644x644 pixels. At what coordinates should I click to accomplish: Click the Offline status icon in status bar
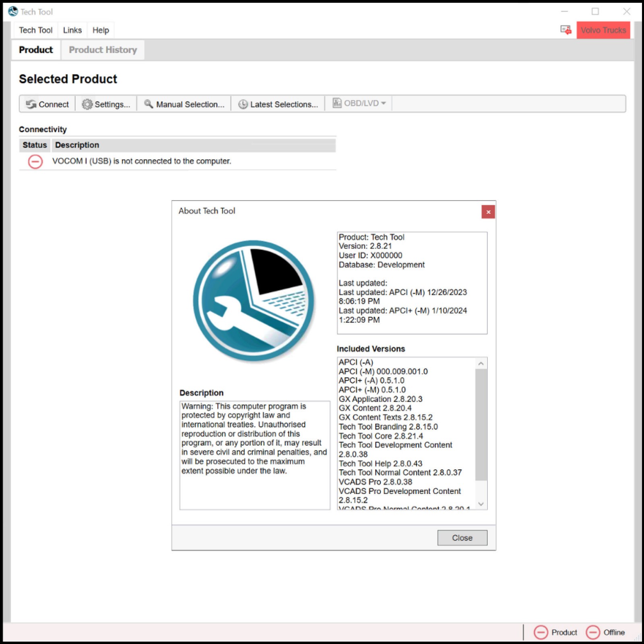[593, 632]
